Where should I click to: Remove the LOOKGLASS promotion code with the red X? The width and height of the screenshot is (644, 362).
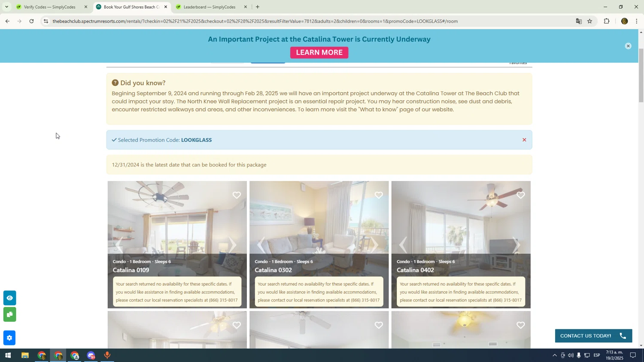pos(524,140)
